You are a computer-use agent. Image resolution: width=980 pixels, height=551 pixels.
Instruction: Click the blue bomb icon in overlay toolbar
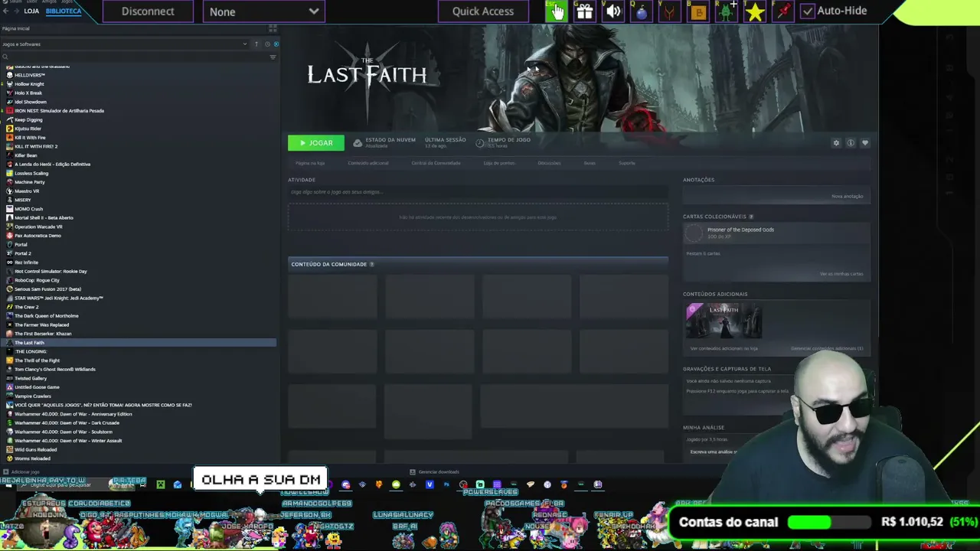pos(642,11)
